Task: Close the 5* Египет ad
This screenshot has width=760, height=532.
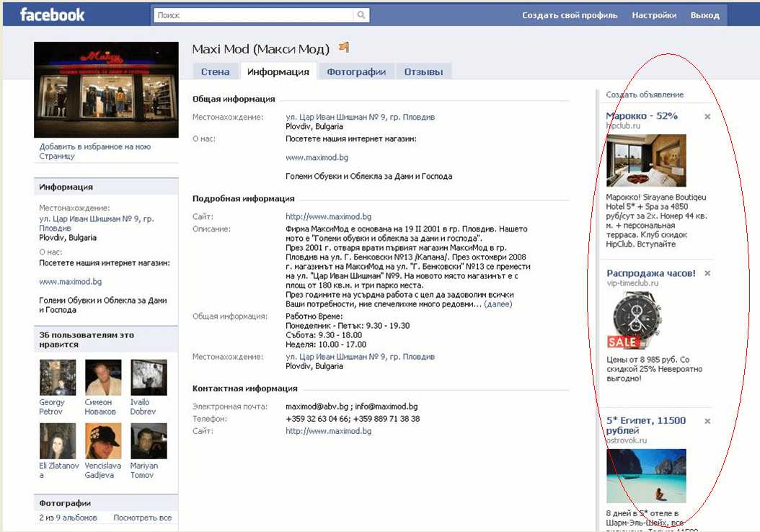Action: (707, 421)
